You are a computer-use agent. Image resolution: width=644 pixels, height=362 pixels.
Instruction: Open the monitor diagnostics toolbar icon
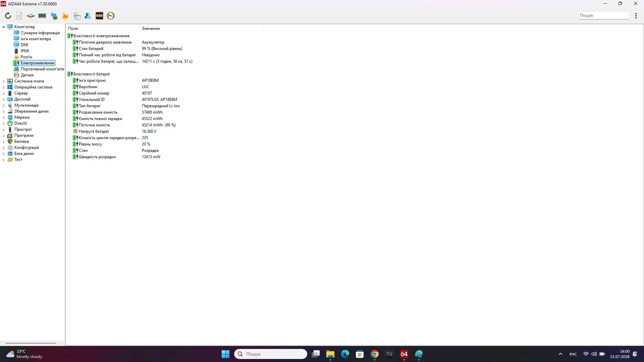[54, 16]
